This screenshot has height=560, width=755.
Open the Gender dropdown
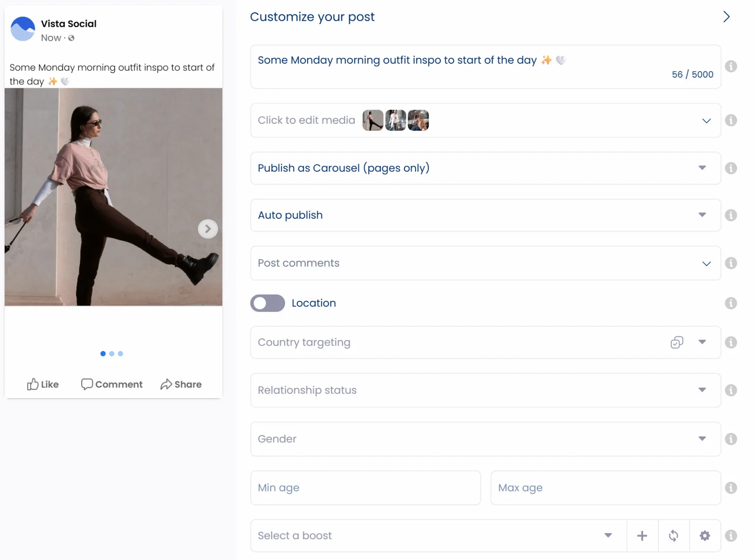click(485, 439)
